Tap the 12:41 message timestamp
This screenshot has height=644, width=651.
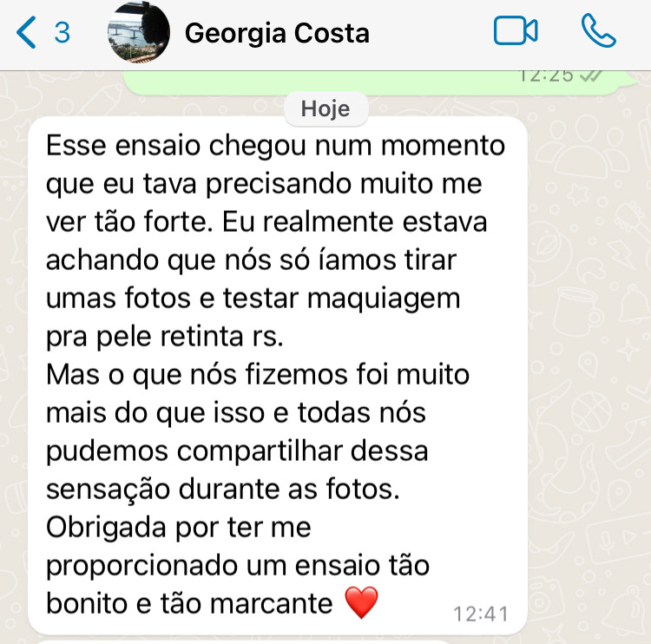pyautogui.click(x=481, y=614)
